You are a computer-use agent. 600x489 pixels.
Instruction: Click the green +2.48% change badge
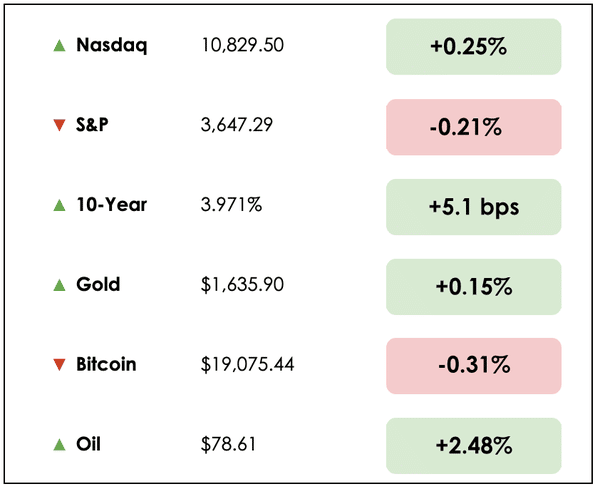click(x=473, y=445)
